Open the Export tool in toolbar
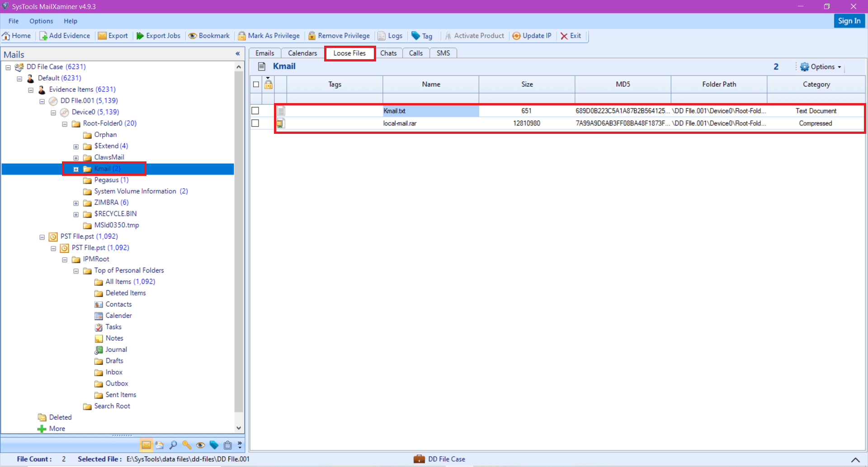 coord(113,36)
